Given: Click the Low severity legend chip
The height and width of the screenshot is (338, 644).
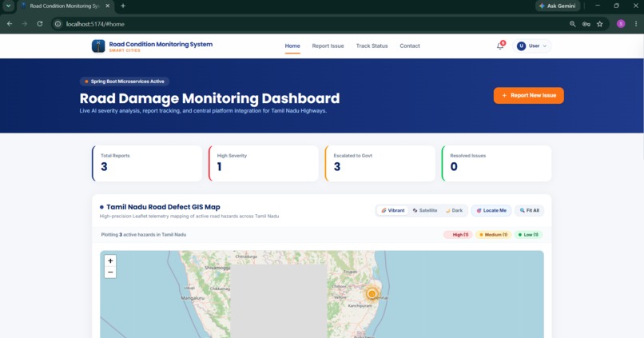Looking at the screenshot, I should pos(528,234).
